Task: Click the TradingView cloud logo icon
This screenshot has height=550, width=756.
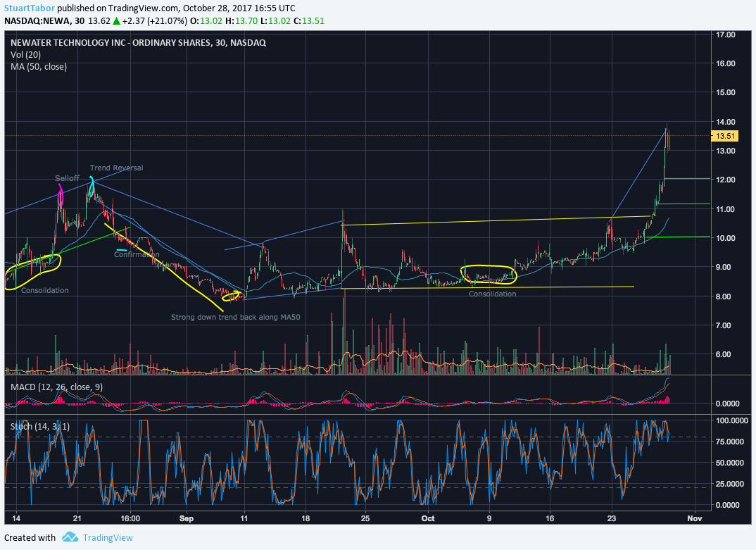Action: pos(70,537)
